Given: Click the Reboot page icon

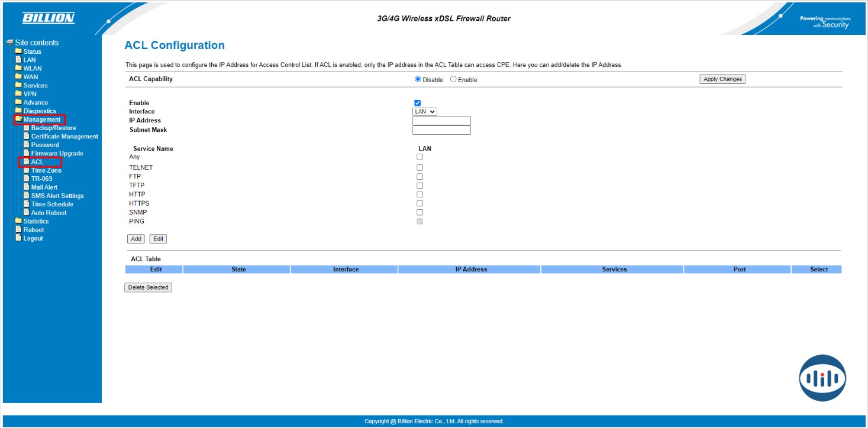Looking at the screenshot, I should click(x=18, y=229).
